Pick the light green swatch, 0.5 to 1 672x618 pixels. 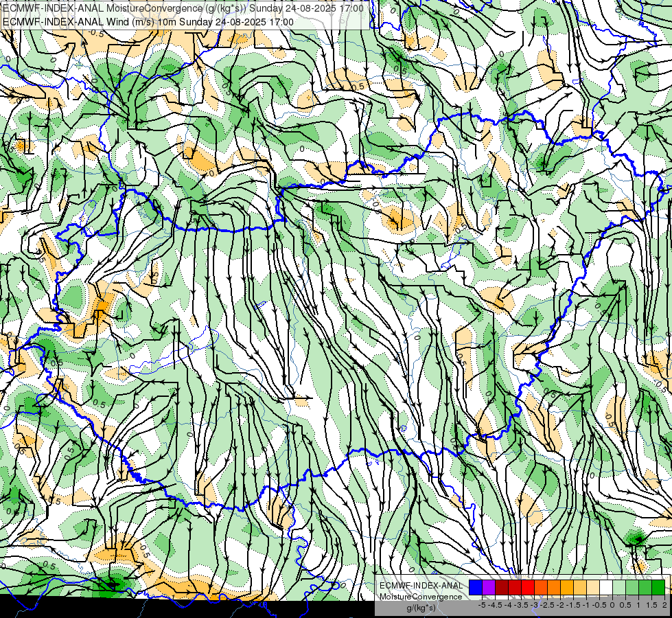click(x=632, y=588)
